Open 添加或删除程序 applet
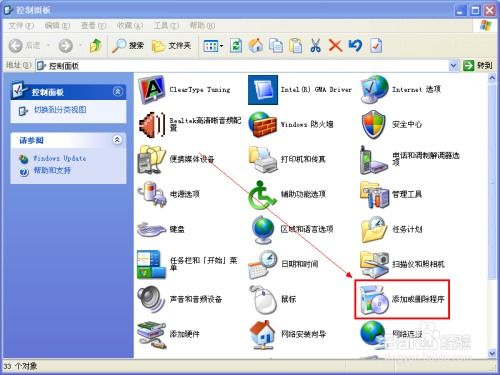 tap(402, 299)
